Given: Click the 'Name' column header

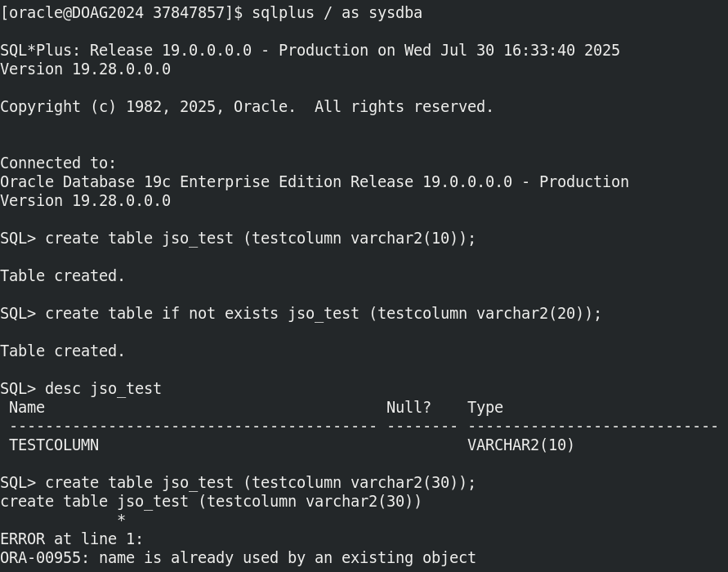Looking at the screenshot, I should pos(27,407).
